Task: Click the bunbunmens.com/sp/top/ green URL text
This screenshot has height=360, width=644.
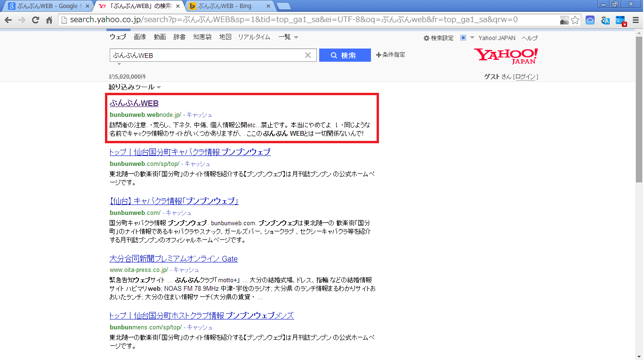Action: [x=146, y=327]
